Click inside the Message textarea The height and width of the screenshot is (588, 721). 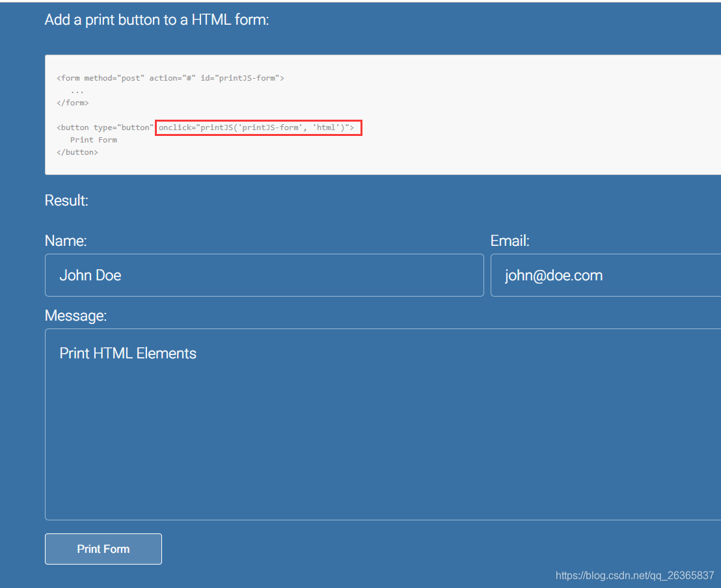pos(383,424)
